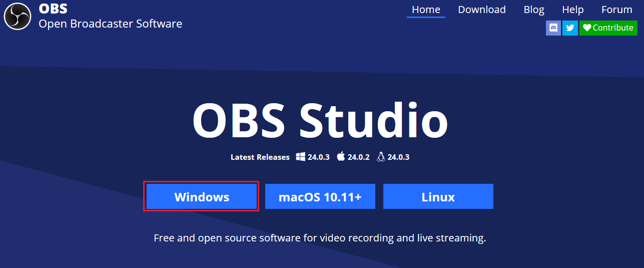Open the Twitter bird icon link
The width and height of the screenshot is (644, 268).
click(569, 28)
